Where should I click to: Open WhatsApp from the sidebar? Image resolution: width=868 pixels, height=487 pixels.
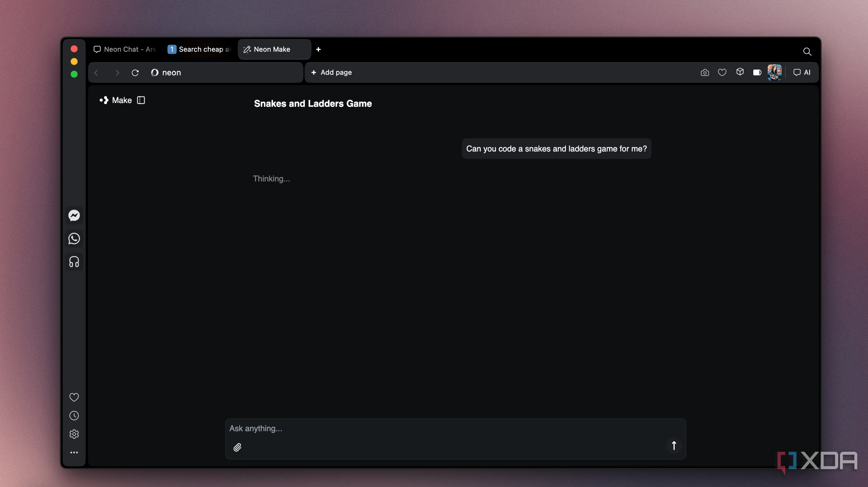74,239
